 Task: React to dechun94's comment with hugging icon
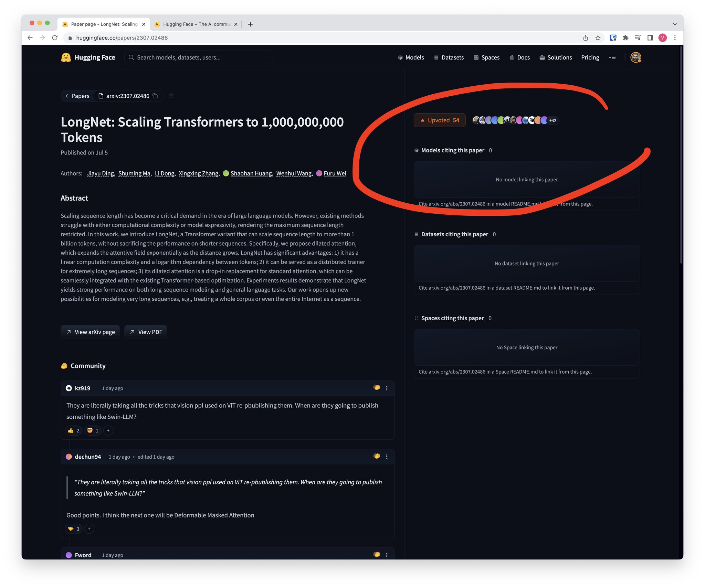[x=377, y=456]
